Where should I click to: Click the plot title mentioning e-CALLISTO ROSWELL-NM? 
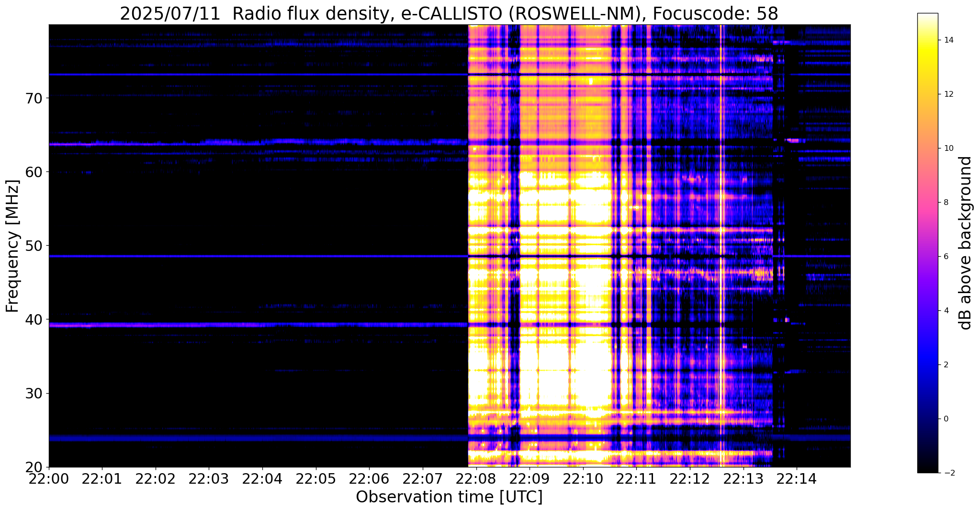[x=449, y=13]
